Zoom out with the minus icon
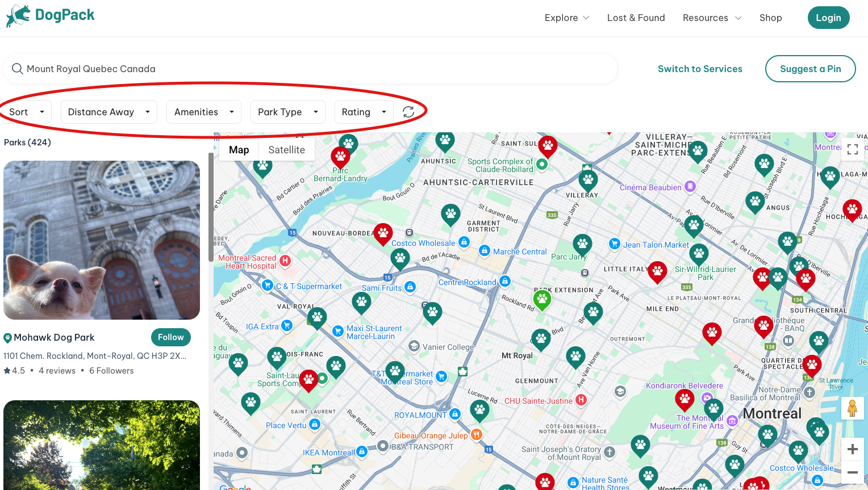Screen dimensions: 868x490 click(853, 472)
